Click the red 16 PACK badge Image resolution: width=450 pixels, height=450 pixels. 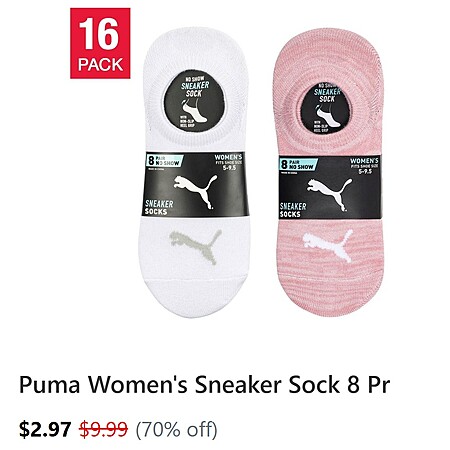point(100,43)
